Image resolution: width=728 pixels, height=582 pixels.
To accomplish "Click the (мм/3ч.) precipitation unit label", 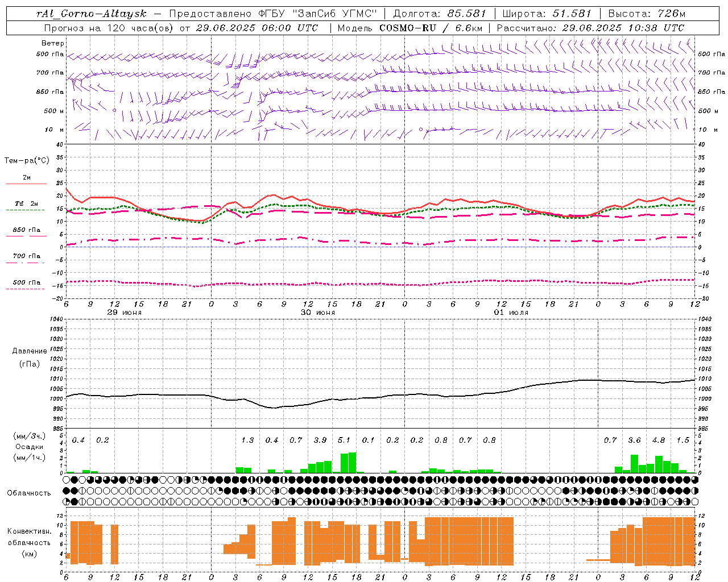I will (x=29, y=436).
